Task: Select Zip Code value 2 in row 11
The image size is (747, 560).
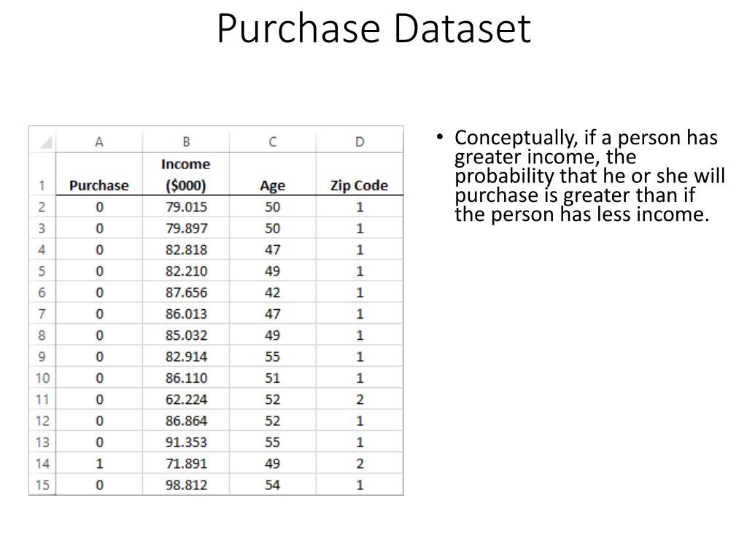Action: coord(360,399)
